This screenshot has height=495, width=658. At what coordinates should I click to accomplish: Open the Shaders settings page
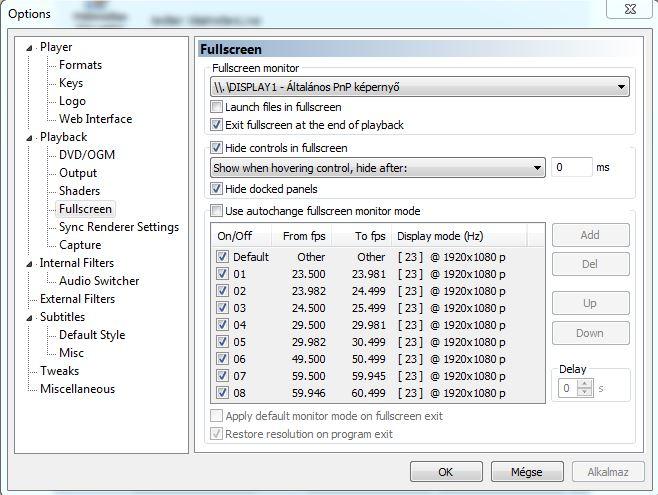click(79, 191)
